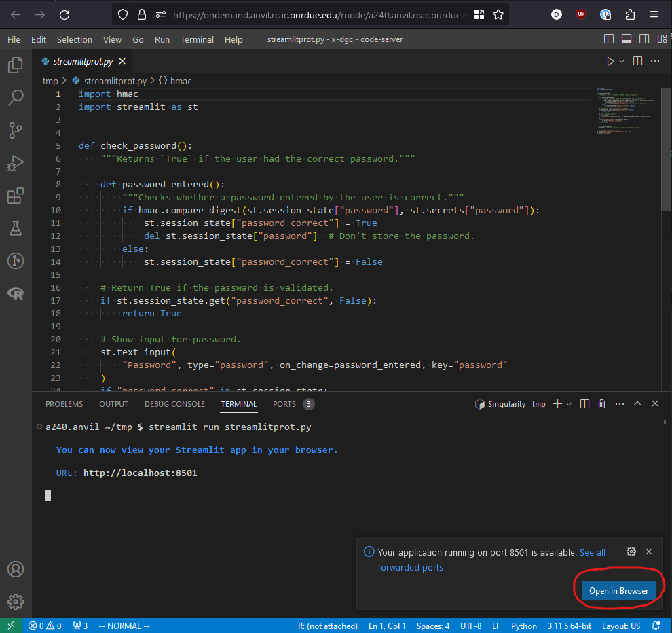Viewport: 672px width, 633px height.
Task: Open the Run and Debug panel
Action: (x=16, y=163)
